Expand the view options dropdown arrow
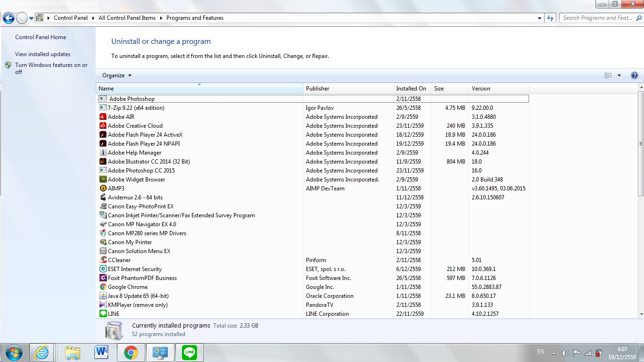Image resolution: width=644 pixels, height=362 pixels. pos(619,75)
